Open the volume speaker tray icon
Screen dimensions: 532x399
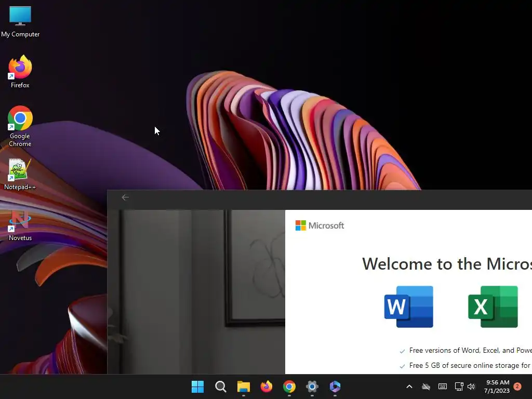[471, 387]
